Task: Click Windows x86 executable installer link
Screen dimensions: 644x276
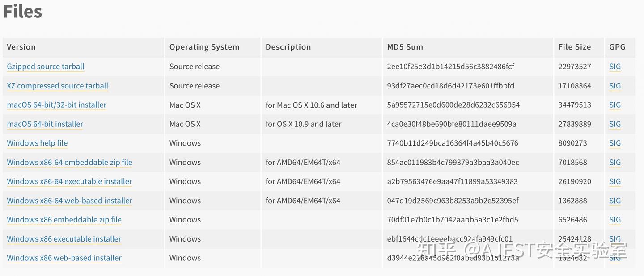Action: [64, 239]
